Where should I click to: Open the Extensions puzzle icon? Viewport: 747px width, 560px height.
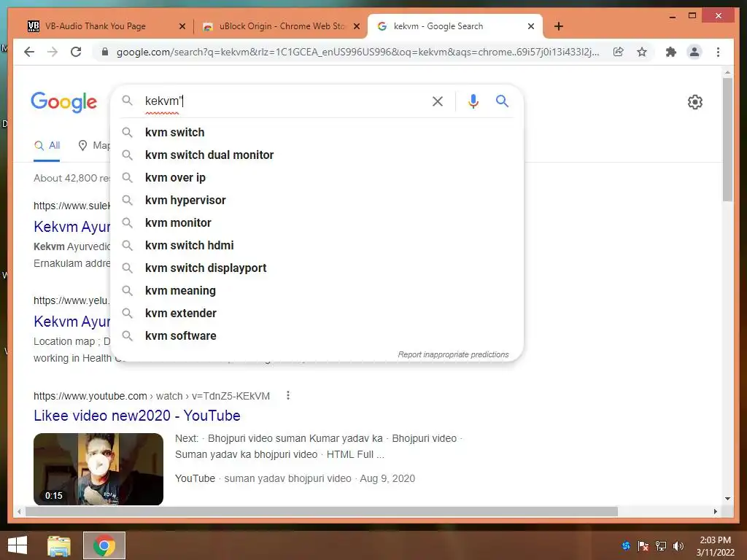click(671, 52)
